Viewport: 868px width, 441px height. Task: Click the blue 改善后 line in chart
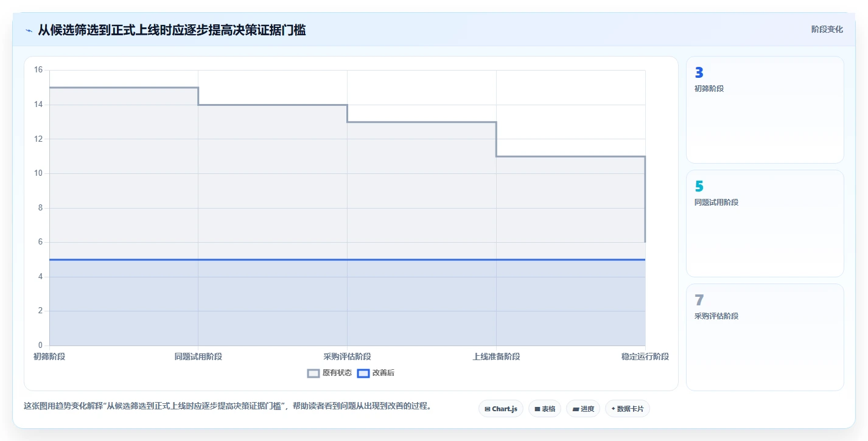(347, 260)
